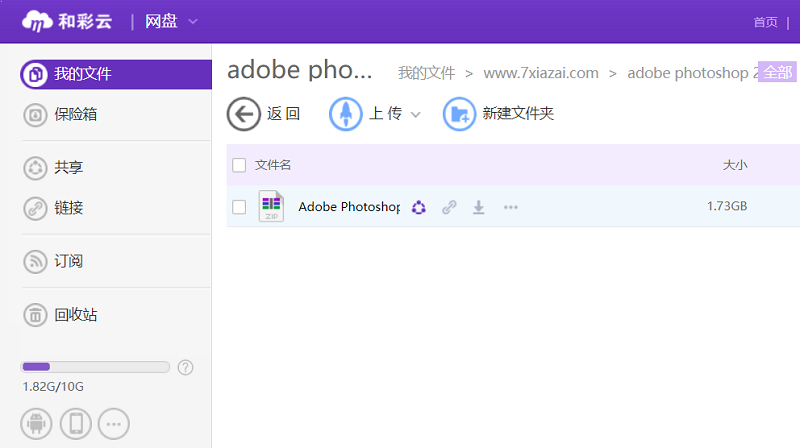Toggle the select-all checkbox in the header
Screen dimensions: 800x448
pos(239,165)
